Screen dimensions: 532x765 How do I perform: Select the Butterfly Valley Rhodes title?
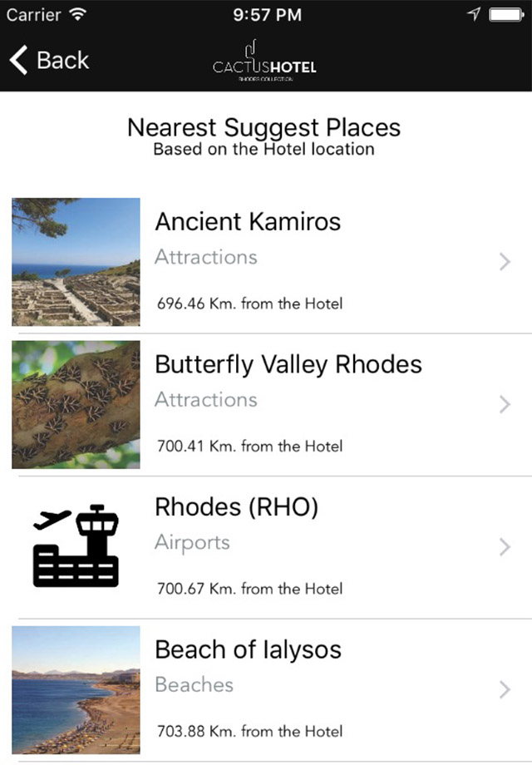coord(288,365)
